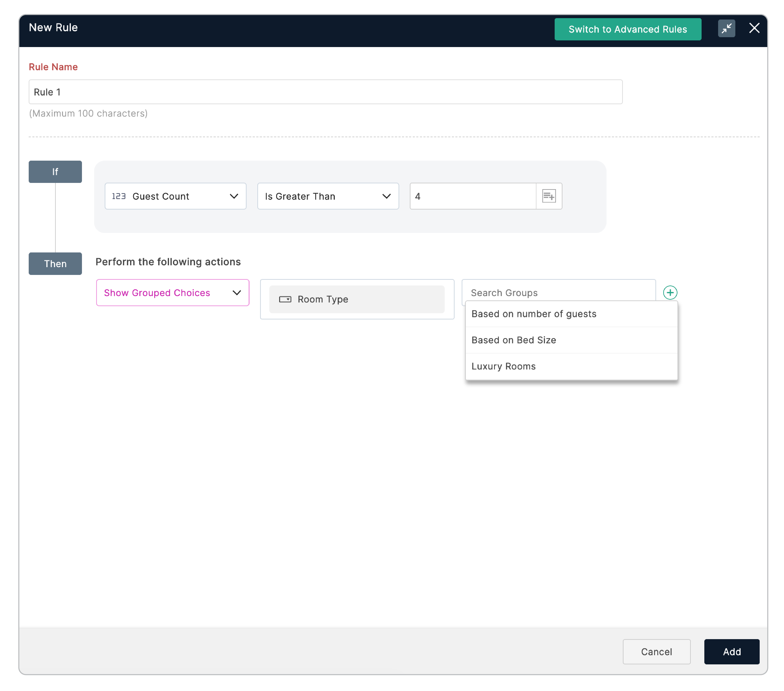This screenshot has width=784, height=691.
Task: Click the Then action badge
Action: point(55,263)
